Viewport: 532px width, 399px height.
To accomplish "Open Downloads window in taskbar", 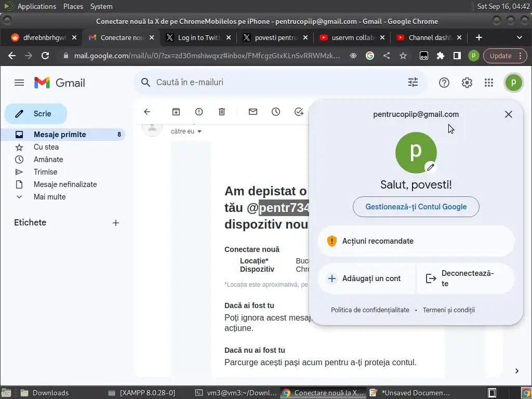I will click(44, 393).
